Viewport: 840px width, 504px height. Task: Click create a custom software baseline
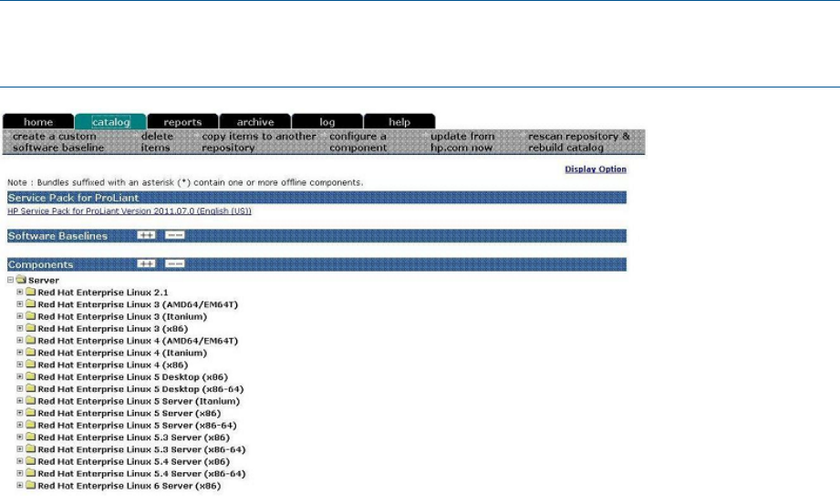58,142
